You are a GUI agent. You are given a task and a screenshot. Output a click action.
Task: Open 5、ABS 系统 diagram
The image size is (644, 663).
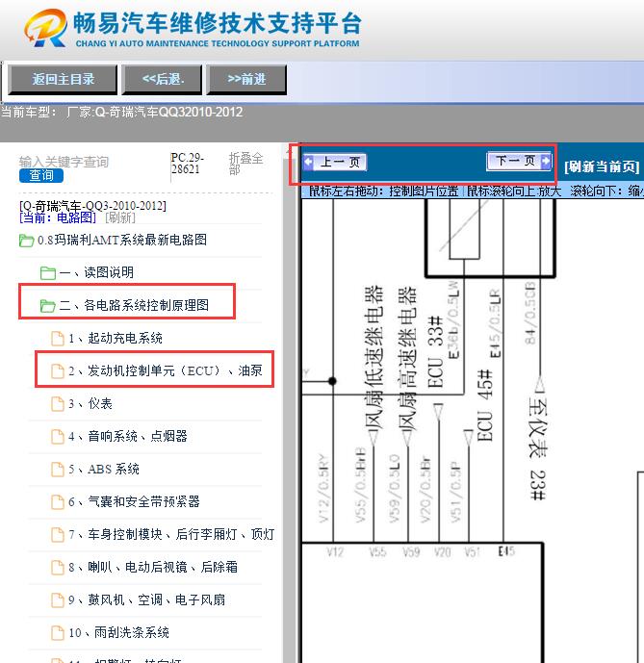104,470
